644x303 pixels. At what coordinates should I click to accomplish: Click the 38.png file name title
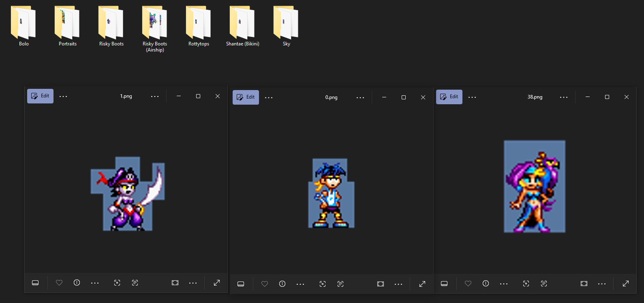535,97
